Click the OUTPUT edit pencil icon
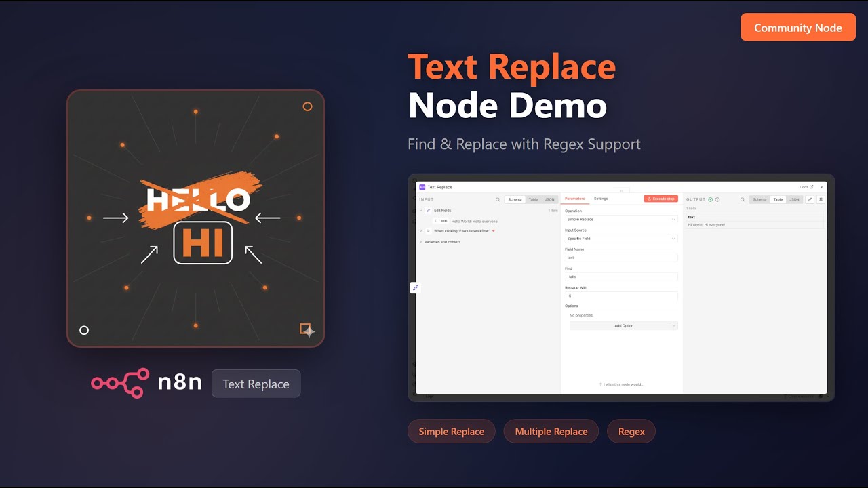This screenshot has width=868, height=488. click(x=810, y=199)
